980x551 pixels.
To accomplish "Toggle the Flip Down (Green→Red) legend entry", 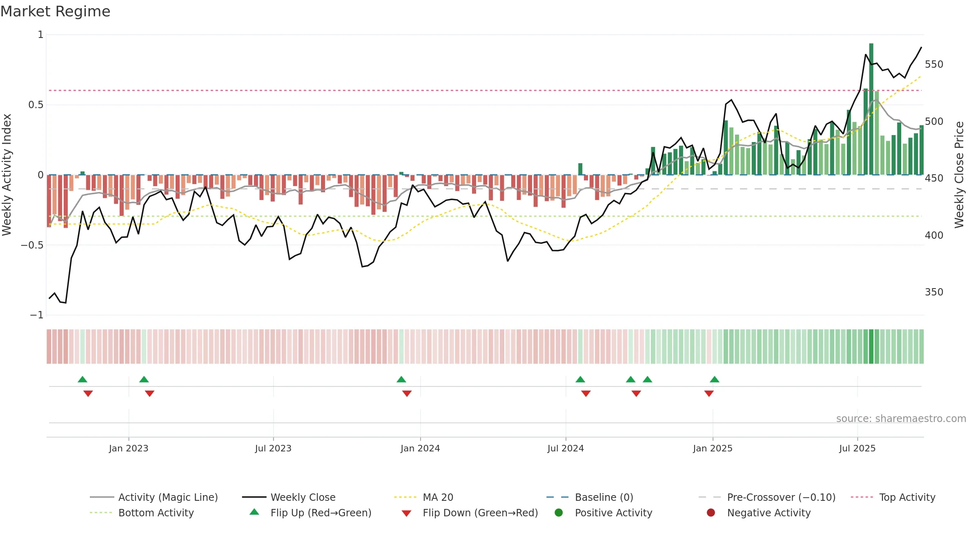I will [470, 513].
